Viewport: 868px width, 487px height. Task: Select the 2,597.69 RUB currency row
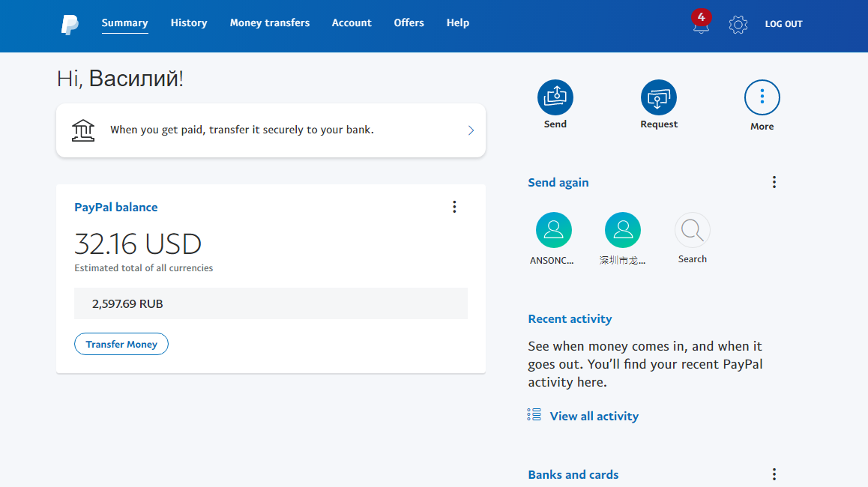click(271, 303)
